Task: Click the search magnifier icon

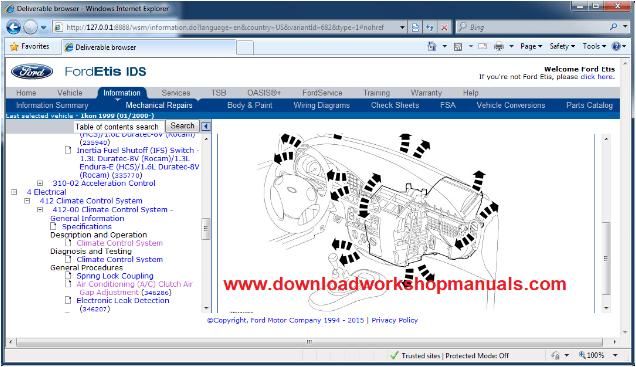Action: pos(613,27)
